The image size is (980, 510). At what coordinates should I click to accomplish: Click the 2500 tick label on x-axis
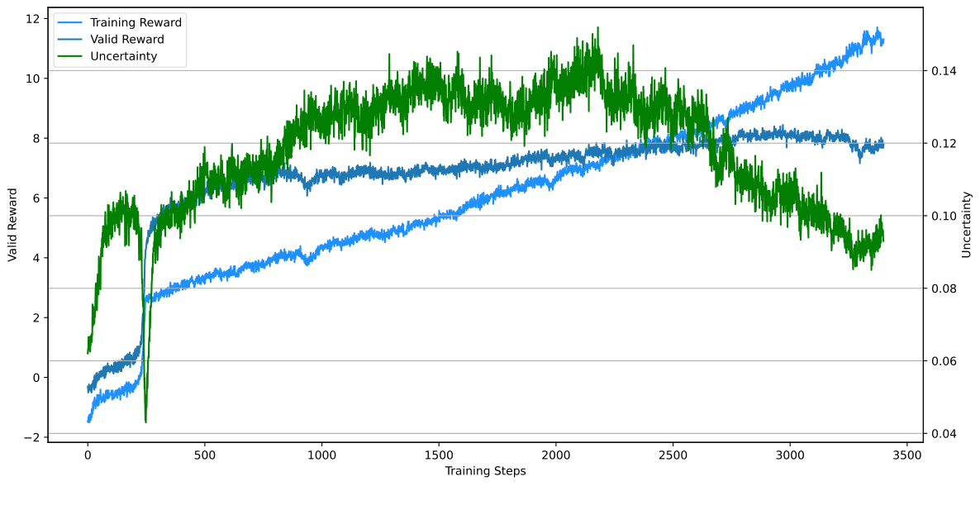point(673,455)
